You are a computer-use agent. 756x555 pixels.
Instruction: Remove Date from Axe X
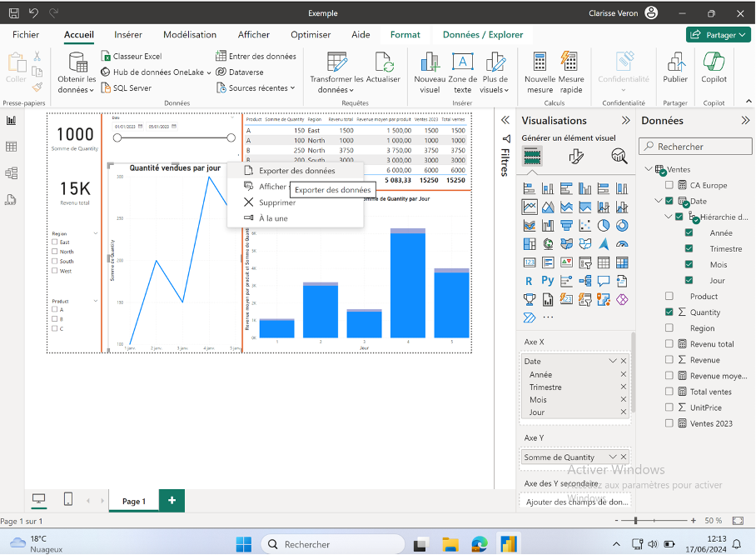point(624,361)
